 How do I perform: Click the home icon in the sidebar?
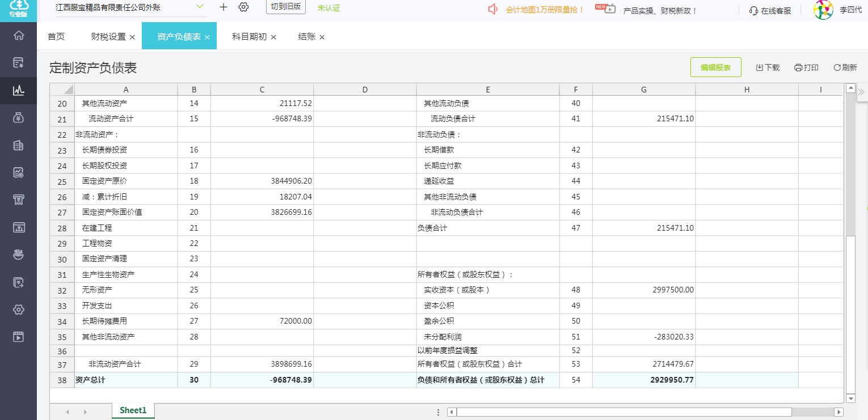18,35
